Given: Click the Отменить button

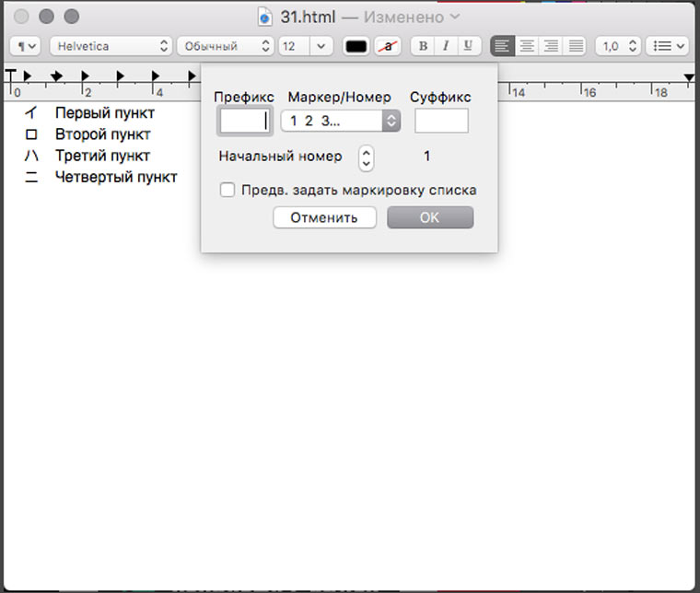Looking at the screenshot, I should coord(324,217).
